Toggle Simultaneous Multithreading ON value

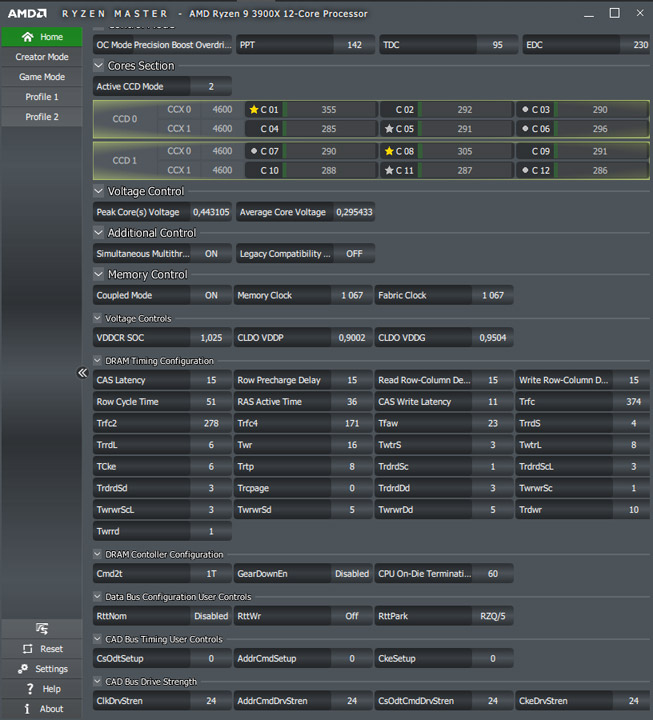(211, 253)
